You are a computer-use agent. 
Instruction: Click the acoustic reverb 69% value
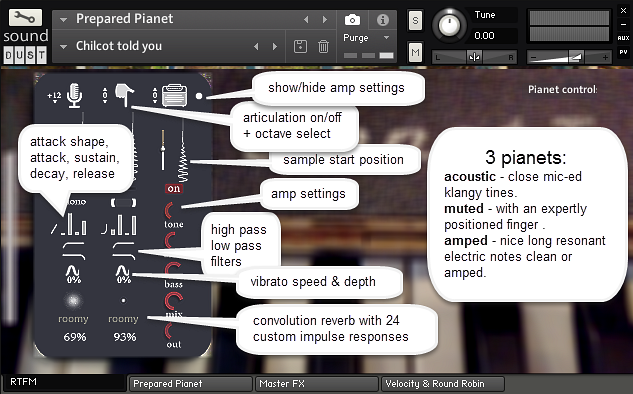(75, 337)
